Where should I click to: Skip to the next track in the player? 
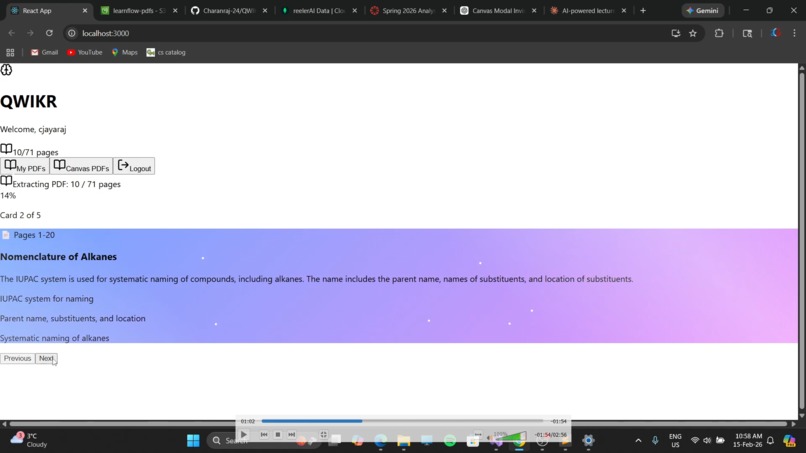(291, 434)
